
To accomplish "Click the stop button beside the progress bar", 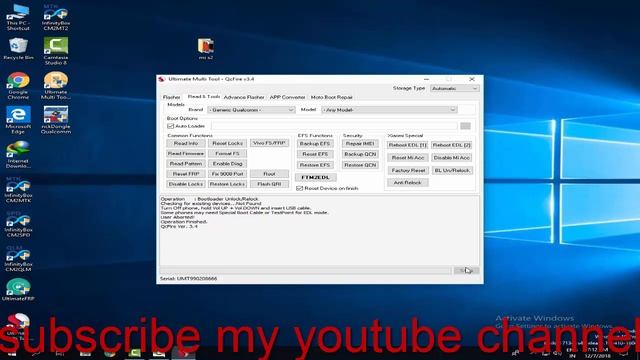I will (466, 270).
